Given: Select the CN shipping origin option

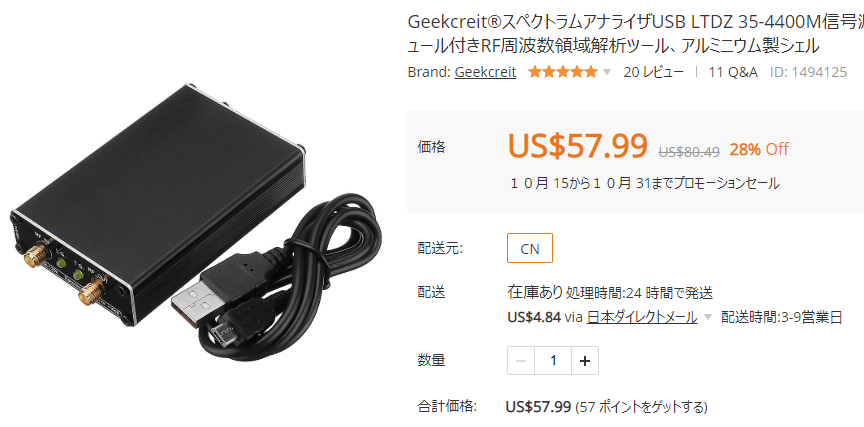Looking at the screenshot, I should pos(530,248).
